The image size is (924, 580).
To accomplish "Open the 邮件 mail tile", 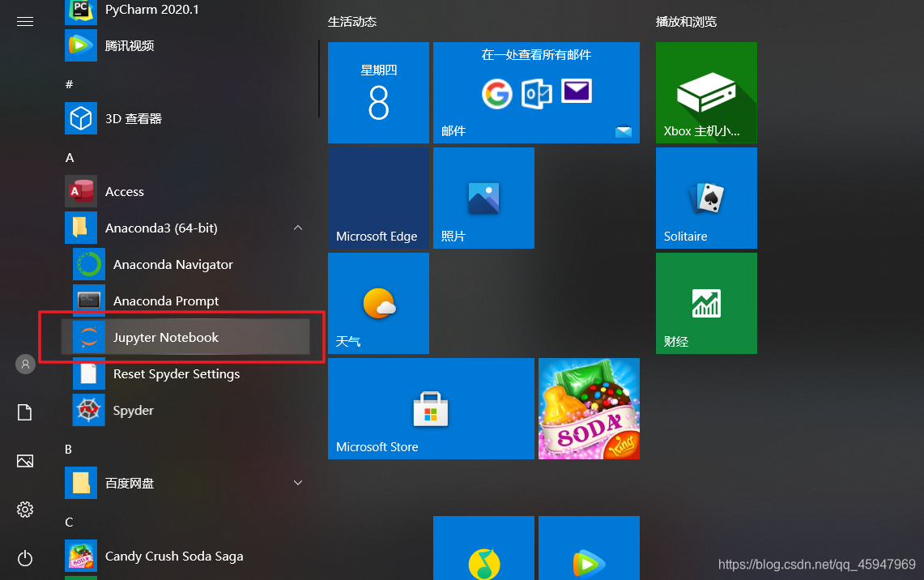I will click(536, 92).
